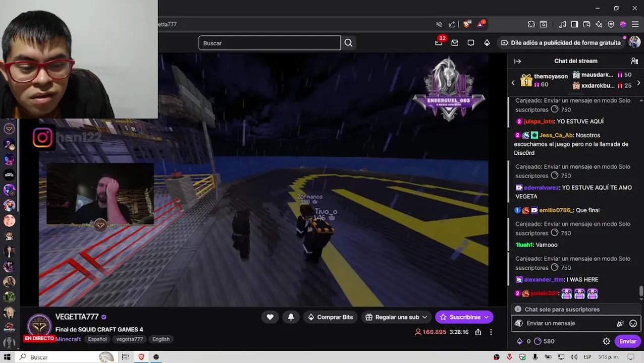Select the Español tag

(97, 339)
